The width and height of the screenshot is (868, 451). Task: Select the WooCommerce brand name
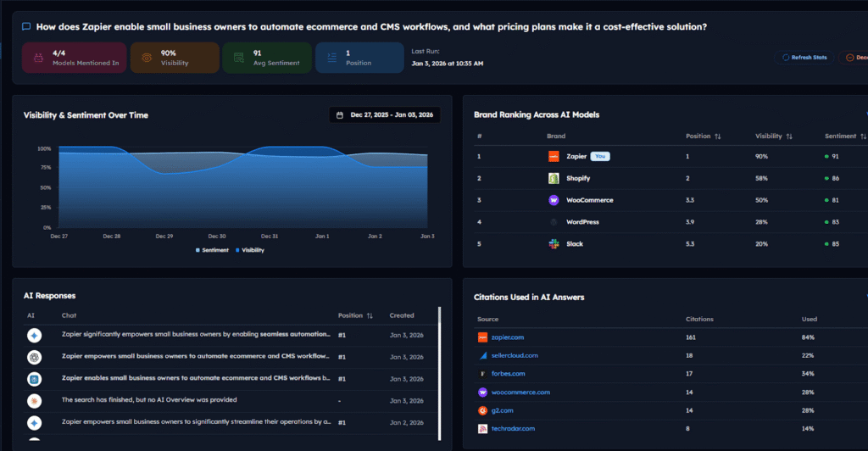tap(590, 200)
